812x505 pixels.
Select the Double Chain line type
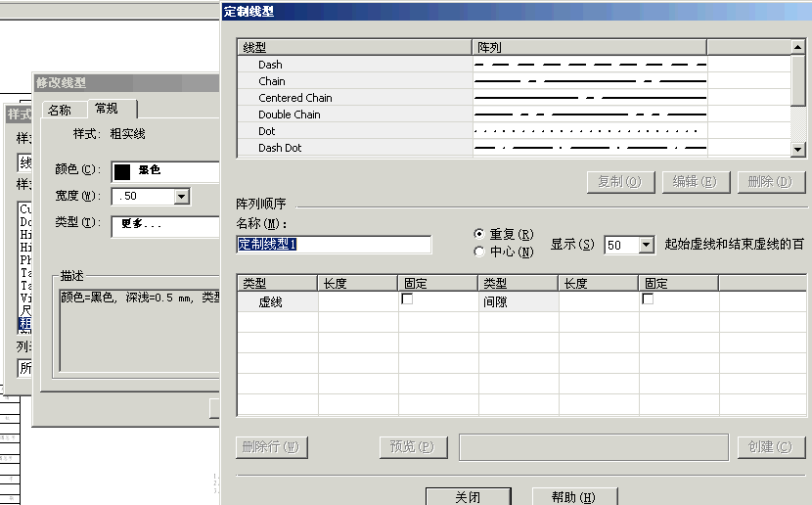[x=355, y=115]
